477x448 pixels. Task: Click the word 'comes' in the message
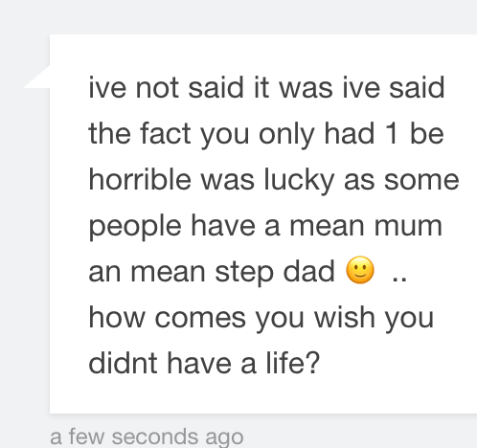[200, 319]
